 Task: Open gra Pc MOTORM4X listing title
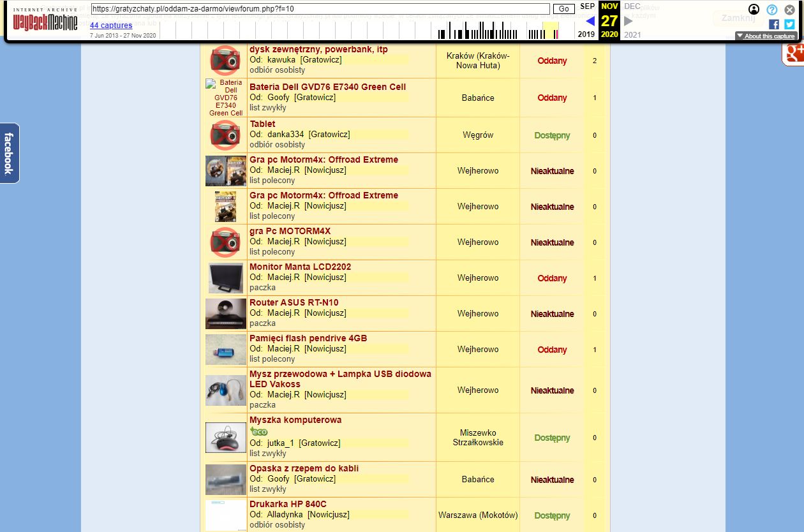pyautogui.click(x=290, y=231)
